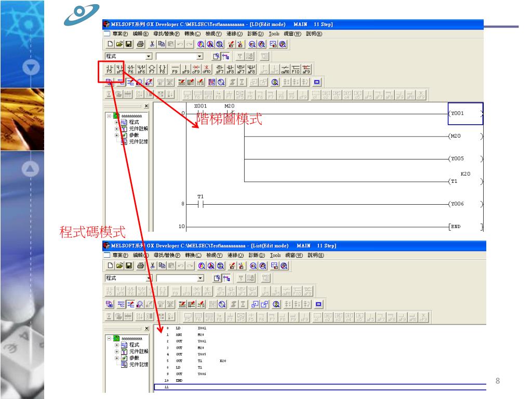Open the empty combo box dropdown in List window

tap(200, 278)
